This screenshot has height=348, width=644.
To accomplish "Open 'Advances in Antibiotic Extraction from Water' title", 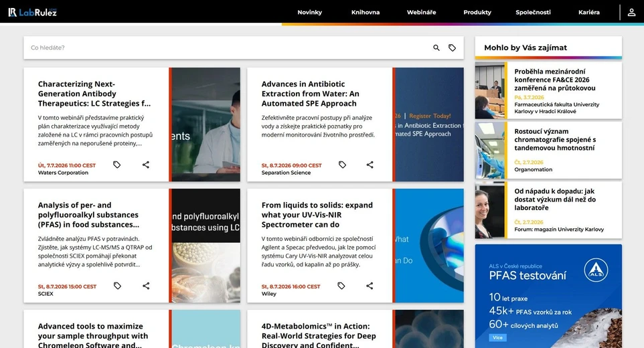I will (311, 94).
